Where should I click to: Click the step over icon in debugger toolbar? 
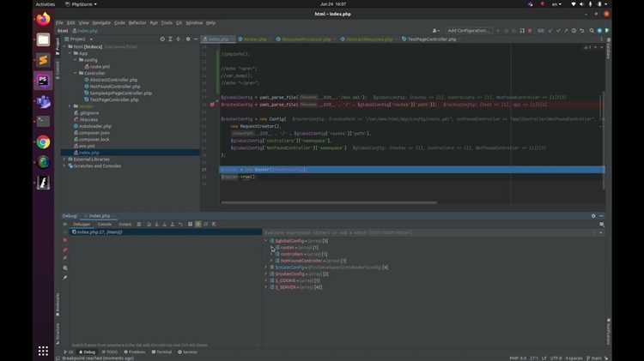(149, 225)
